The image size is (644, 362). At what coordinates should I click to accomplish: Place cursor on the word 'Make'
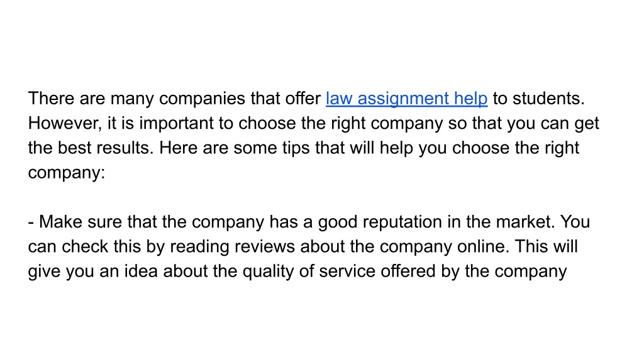[60, 222]
